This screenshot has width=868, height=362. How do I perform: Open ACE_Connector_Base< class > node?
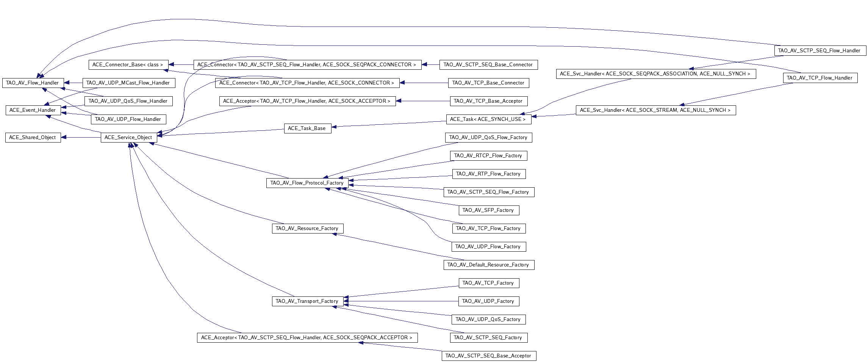128,65
